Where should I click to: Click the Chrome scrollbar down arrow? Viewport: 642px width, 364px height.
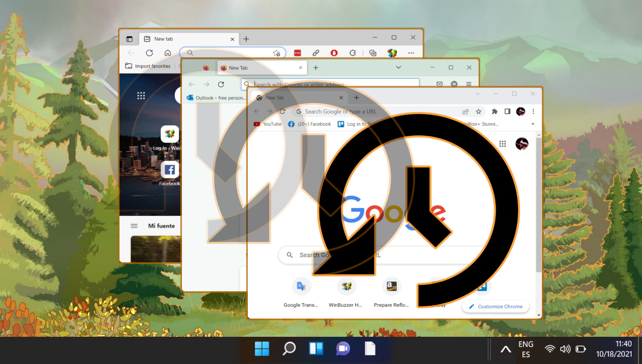click(539, 315)
